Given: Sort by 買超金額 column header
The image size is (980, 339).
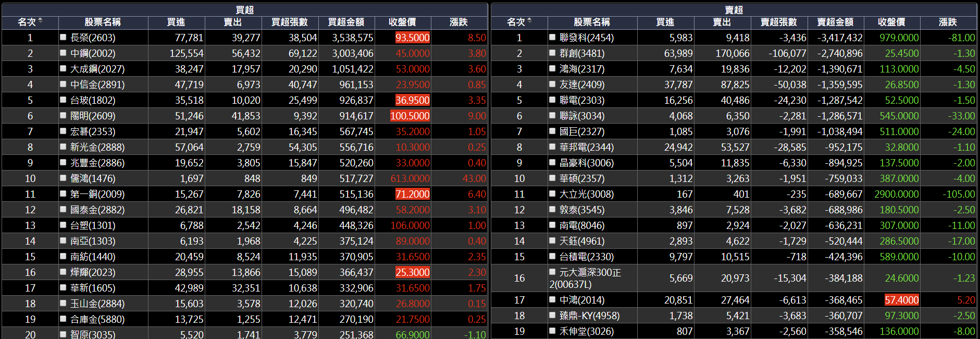Looking at the screenshot, I should [346, 22].
